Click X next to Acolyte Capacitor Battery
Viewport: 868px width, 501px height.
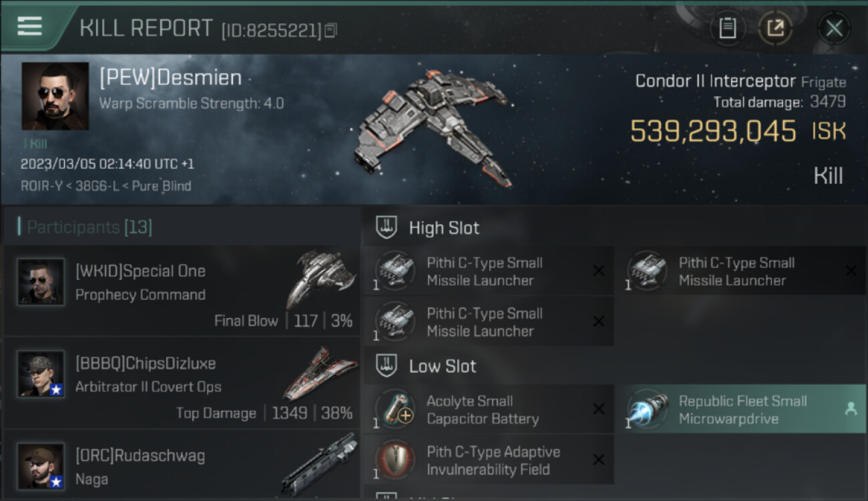599,409
